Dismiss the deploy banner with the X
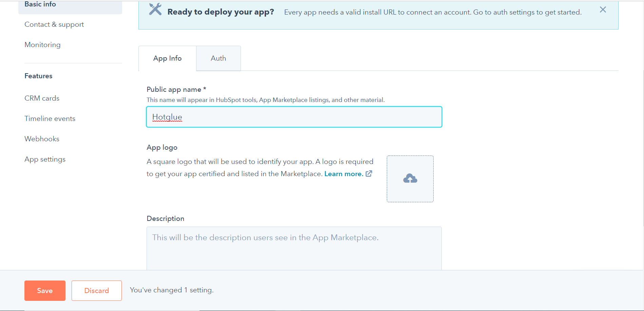The image size is (644, 311). (603, 9)
